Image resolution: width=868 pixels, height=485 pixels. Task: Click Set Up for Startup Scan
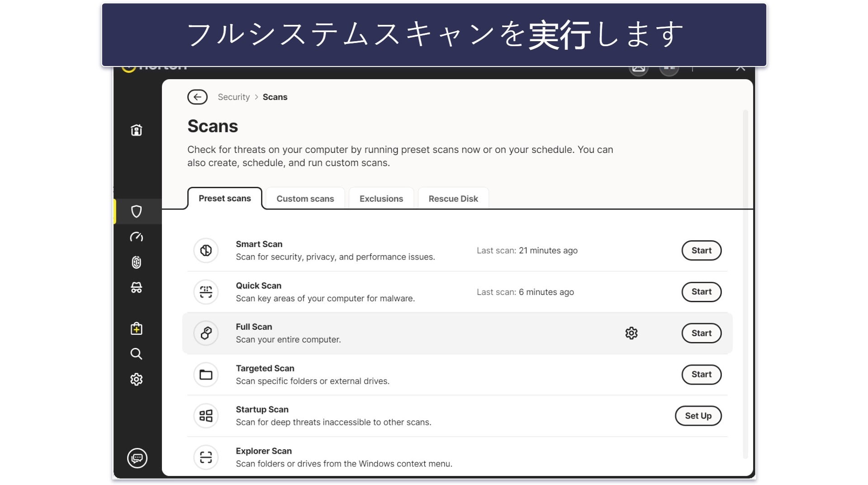(698, 416)
